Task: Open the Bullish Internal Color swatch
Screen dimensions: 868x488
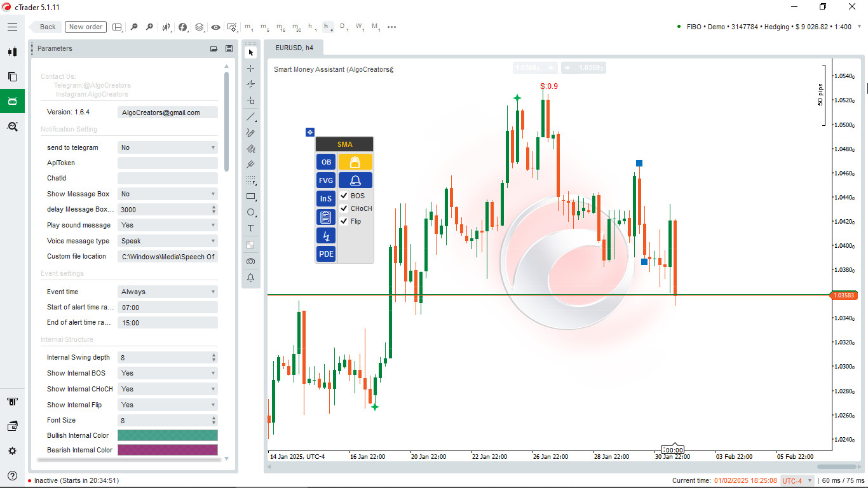Action: 168,435
